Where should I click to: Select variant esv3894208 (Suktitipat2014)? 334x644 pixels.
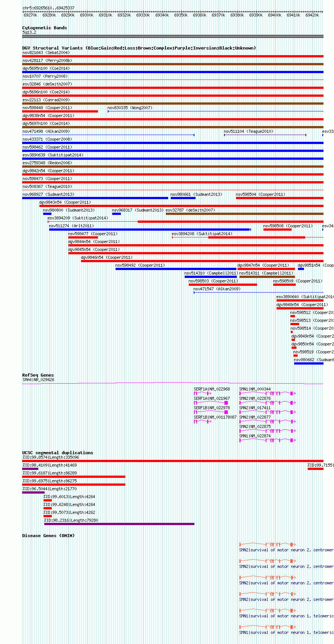pos(248,237)
